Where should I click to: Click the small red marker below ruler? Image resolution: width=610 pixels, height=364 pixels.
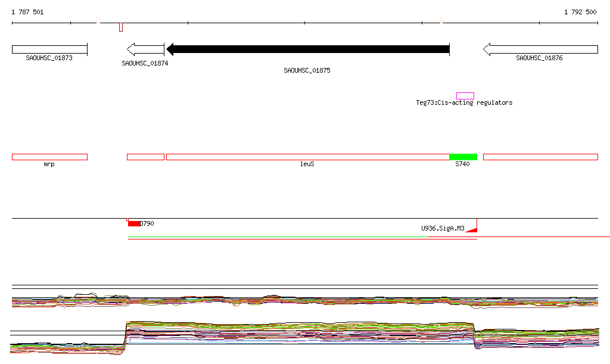coord(121,27)
